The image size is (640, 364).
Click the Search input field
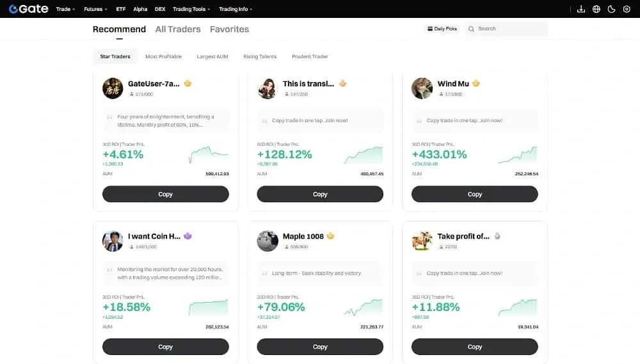(506, 29)
